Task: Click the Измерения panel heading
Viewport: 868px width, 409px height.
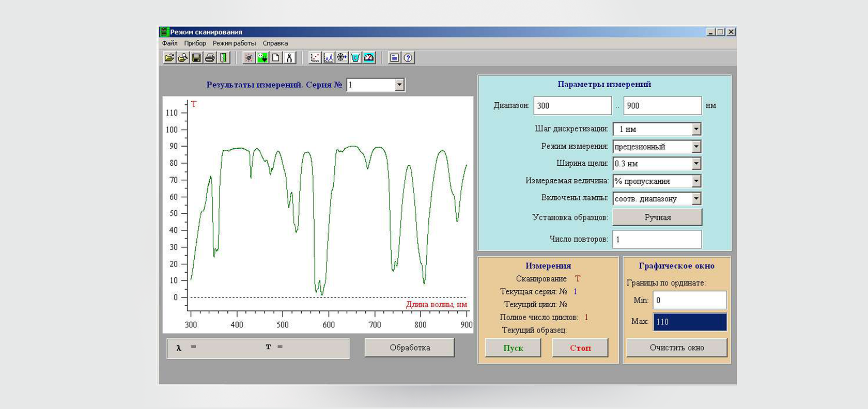Action: [548, 266]
